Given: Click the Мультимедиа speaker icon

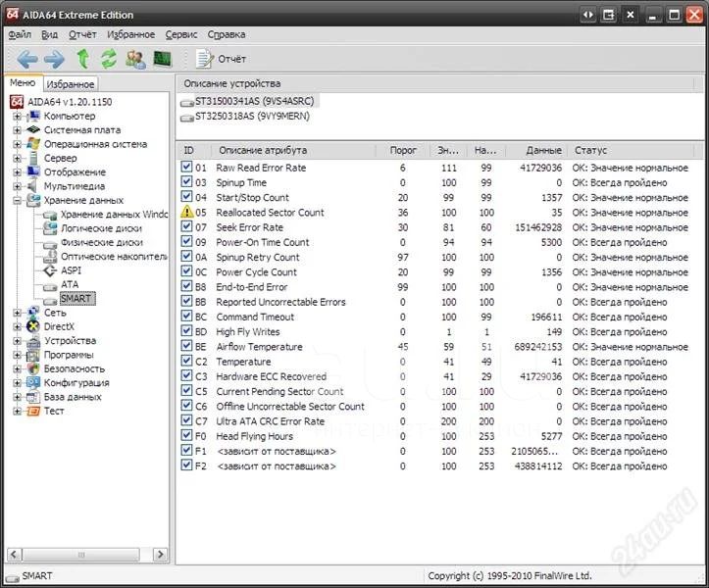Looking at the screenshot, I should point(32,186).
